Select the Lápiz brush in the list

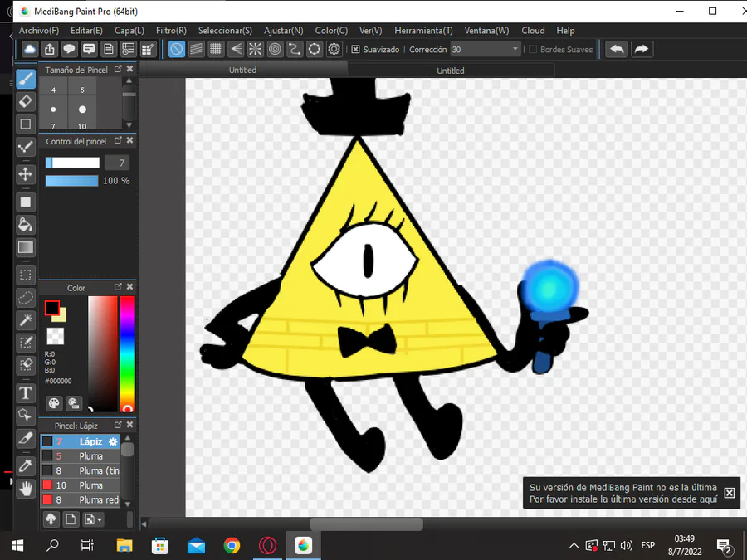(80, 441)
